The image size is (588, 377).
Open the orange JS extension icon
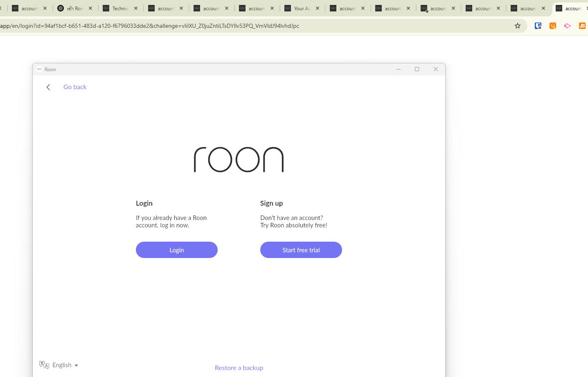[x=582, y=26]
